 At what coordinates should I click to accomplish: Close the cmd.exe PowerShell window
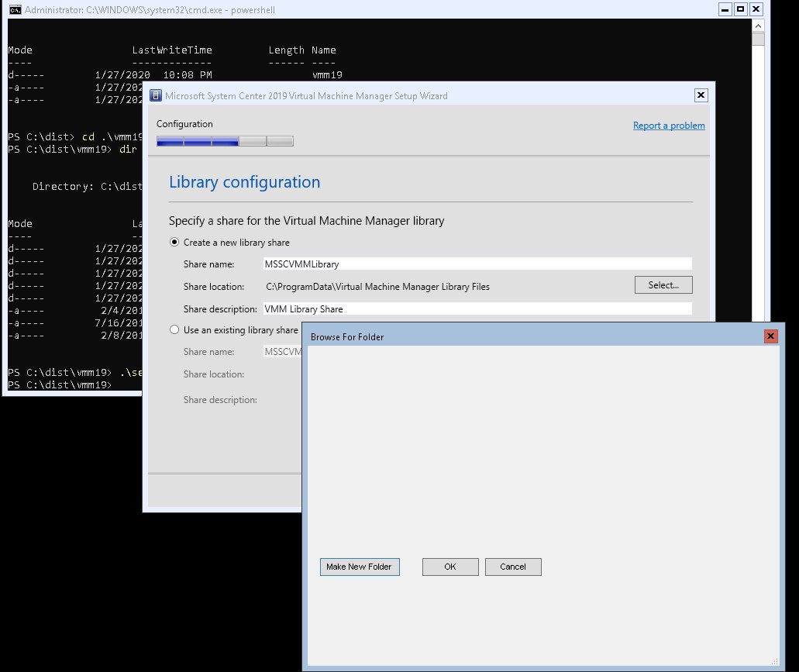[x=756, y=9]
